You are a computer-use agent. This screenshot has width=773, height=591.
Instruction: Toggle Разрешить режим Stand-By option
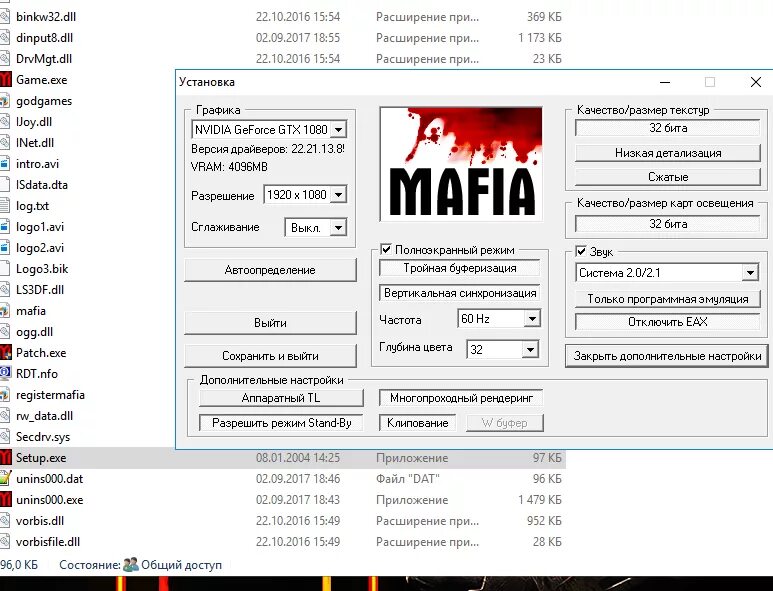[x=281, y=423]
